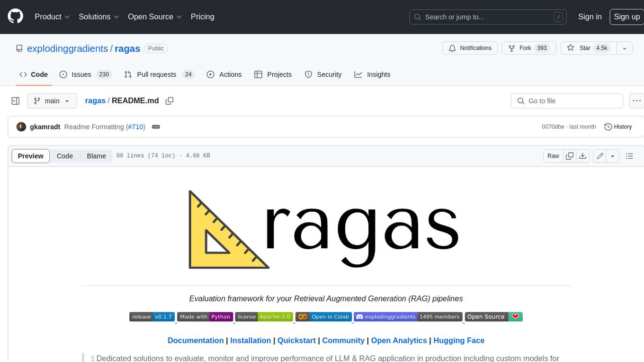644x362 pixels.
Task: Open the ragas repository link in header
Action: (x=127, y=48)
